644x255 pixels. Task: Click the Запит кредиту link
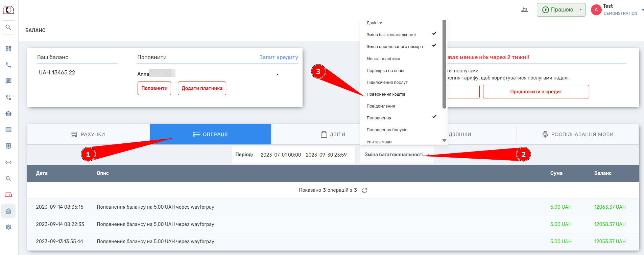[x=279, y=57]
